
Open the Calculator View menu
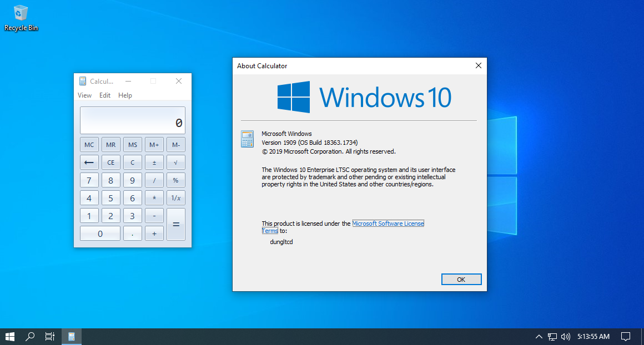[84, 95]
